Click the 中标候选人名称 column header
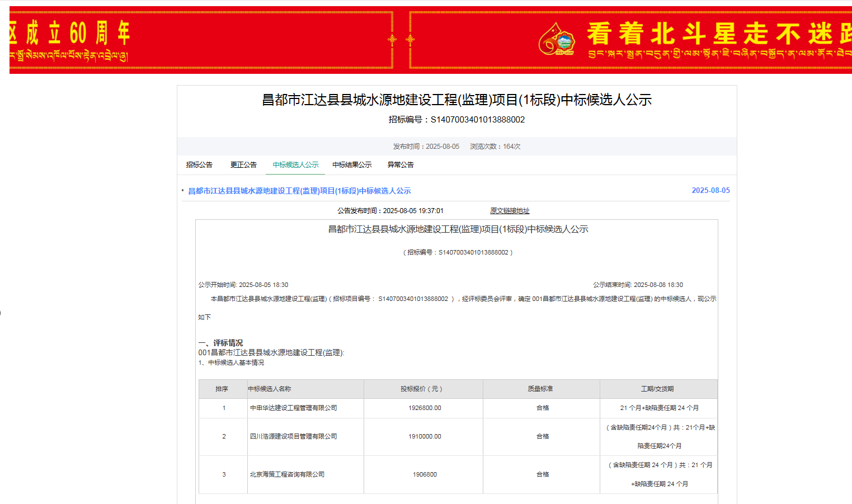Image resolution: width=852 pixels, height=504 pixels. [x=270, y=389]
